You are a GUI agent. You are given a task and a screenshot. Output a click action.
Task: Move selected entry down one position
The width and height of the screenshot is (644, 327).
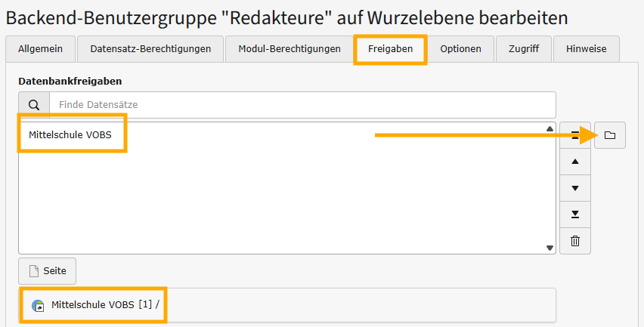pos(575,188)
